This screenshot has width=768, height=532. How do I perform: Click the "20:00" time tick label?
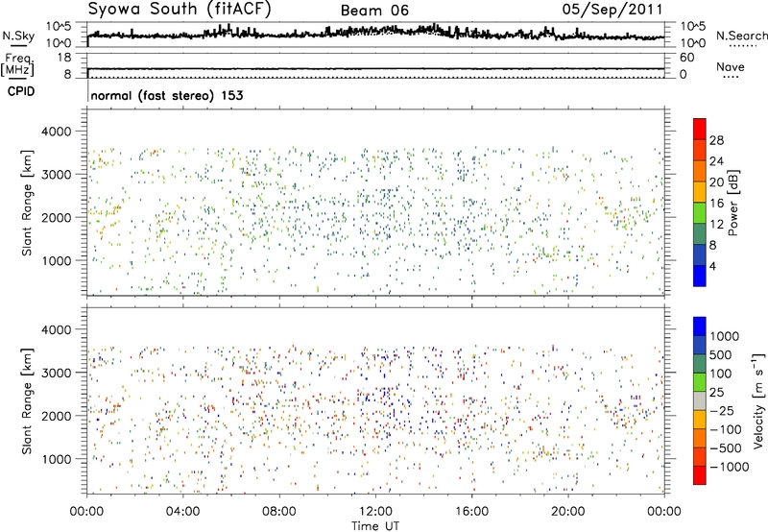pos(567,512)
